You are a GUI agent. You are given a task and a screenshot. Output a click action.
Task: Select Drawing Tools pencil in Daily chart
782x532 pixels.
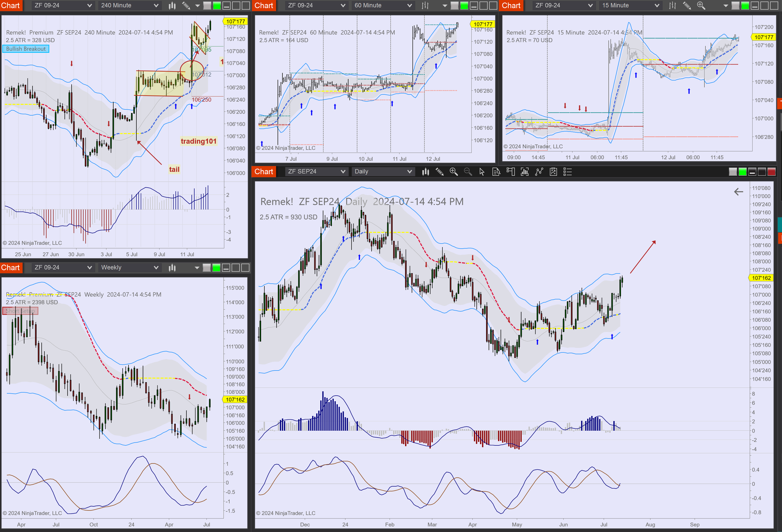tap(439, 172)
